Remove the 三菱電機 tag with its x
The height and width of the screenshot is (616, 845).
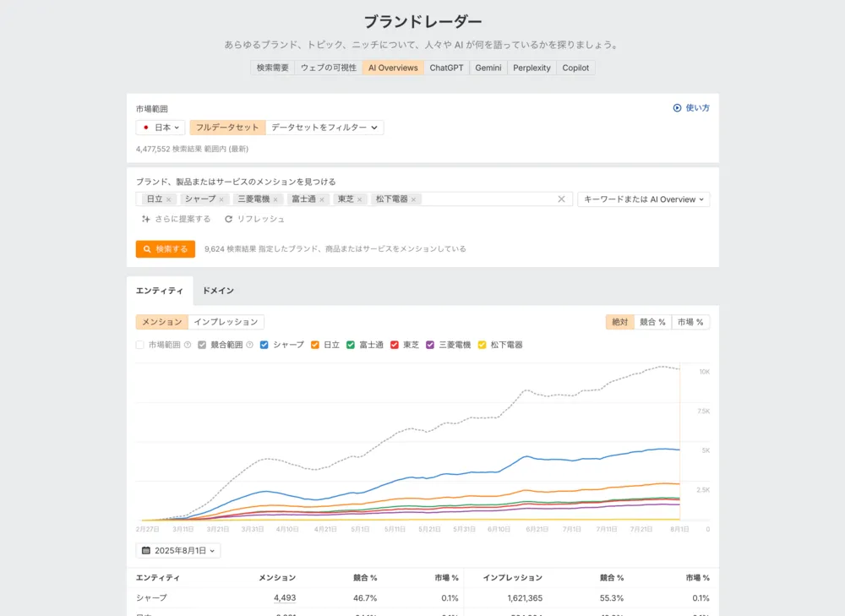(275, 199)
